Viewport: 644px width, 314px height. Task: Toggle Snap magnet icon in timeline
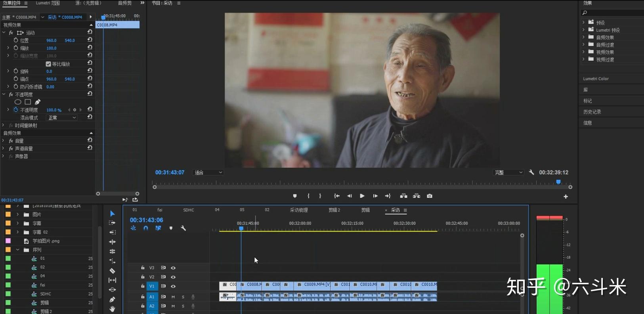[146, 228]
